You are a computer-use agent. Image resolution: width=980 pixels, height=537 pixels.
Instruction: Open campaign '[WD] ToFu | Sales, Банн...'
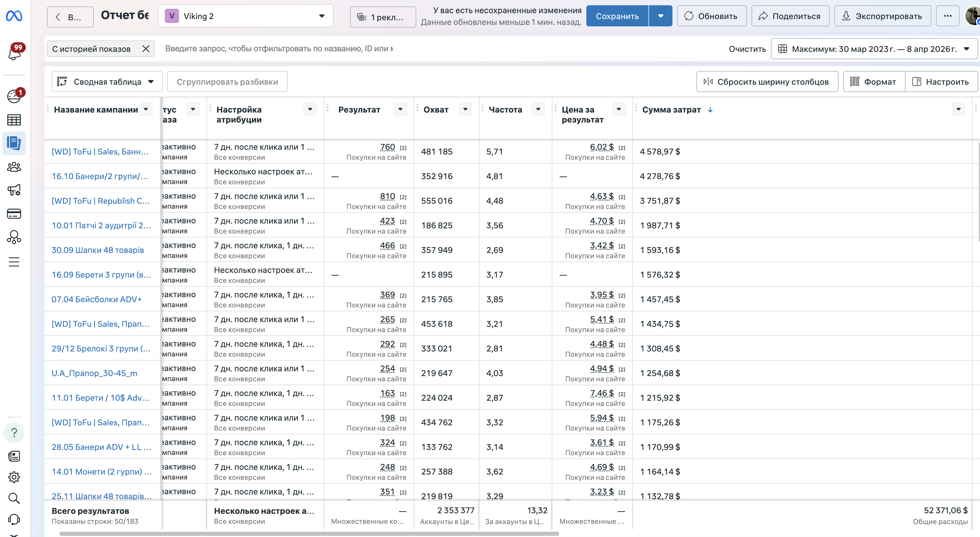(100, 152)
